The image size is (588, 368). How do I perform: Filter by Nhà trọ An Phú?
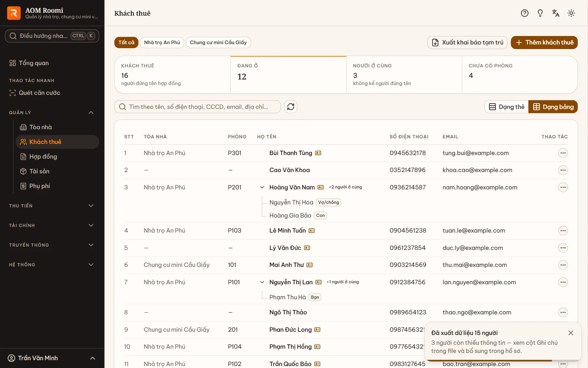(x=162, y=43)
